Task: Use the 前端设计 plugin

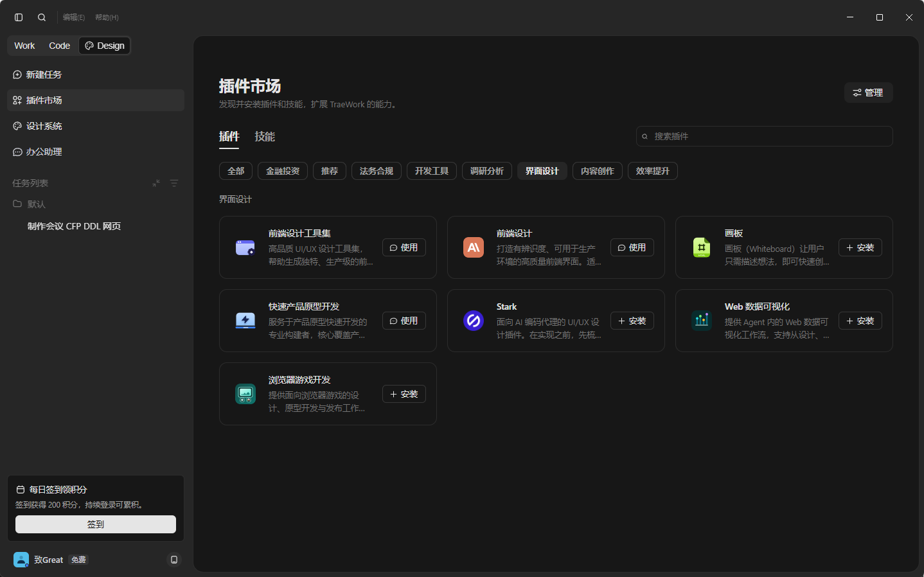Action: point(632,247)
